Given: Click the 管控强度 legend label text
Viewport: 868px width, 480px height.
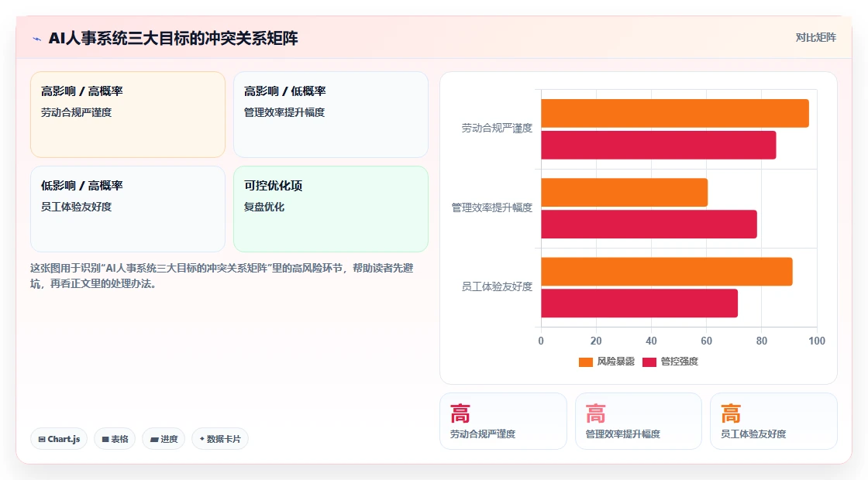Looking at the screenshot, I should (679, 362).
